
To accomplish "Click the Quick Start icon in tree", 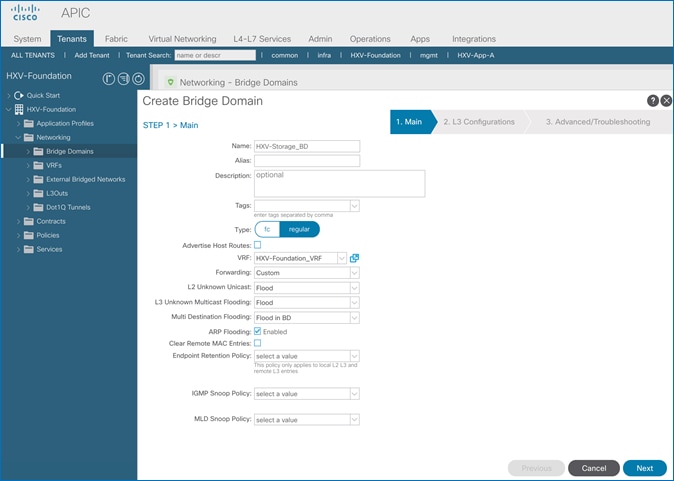I will point(18,95).
